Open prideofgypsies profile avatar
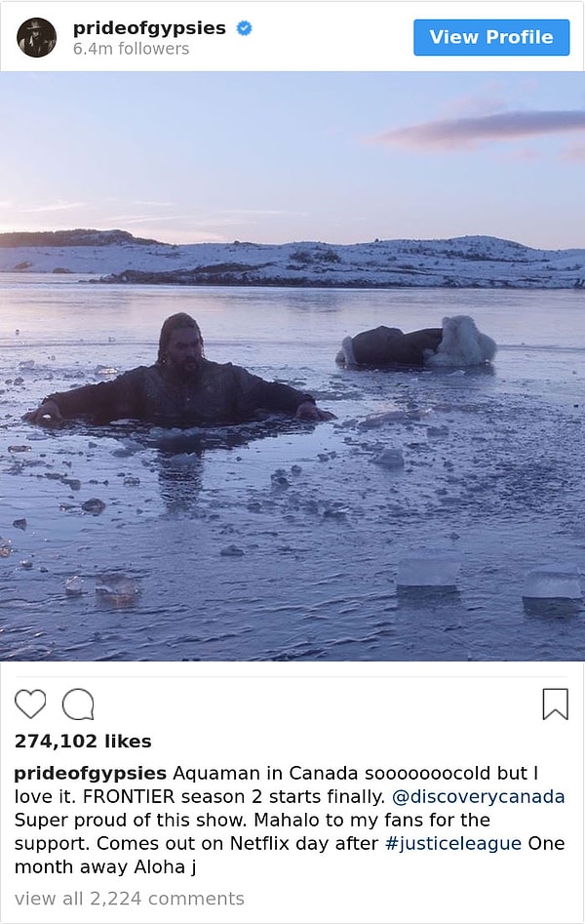Viewport: 585px width, 924px height. point(36,37)
